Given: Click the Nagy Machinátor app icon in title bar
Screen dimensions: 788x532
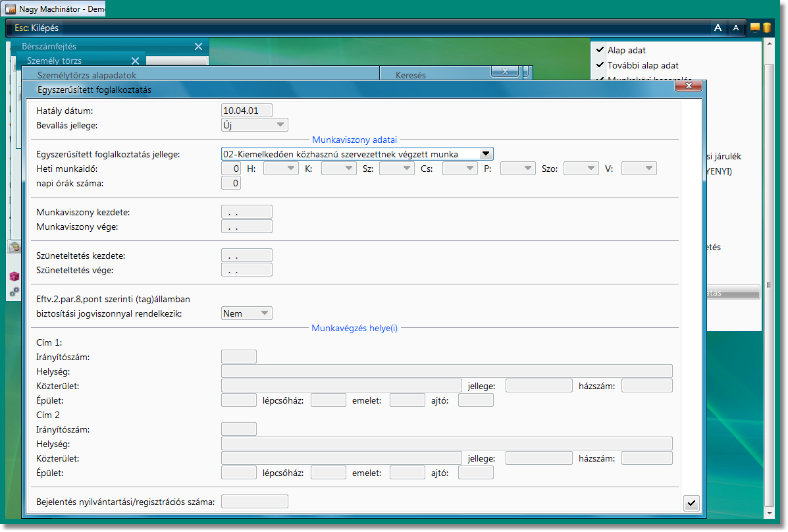Looking at the screenshot, I should (x=10, y=9).
